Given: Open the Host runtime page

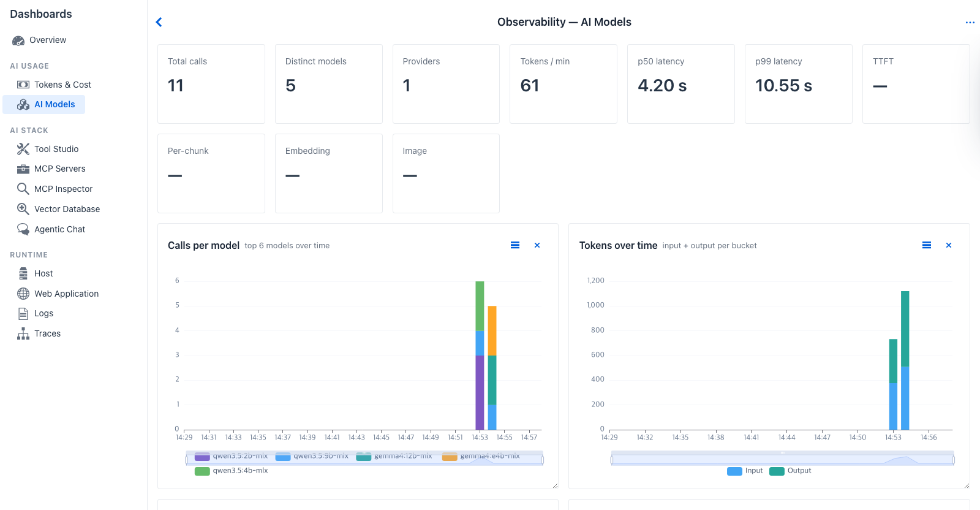Looking at the screenshot, I should pos(43,273).
